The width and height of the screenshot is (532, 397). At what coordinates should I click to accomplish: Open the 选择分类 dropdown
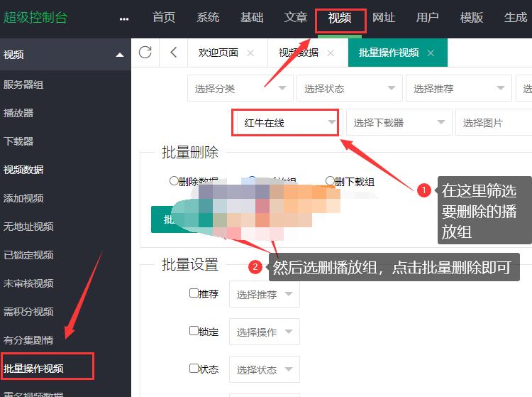tap(240, 89)
